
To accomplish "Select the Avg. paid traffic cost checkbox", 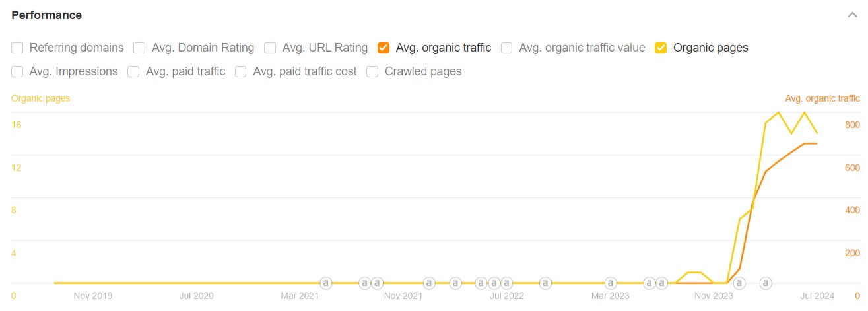I will 241,71.
